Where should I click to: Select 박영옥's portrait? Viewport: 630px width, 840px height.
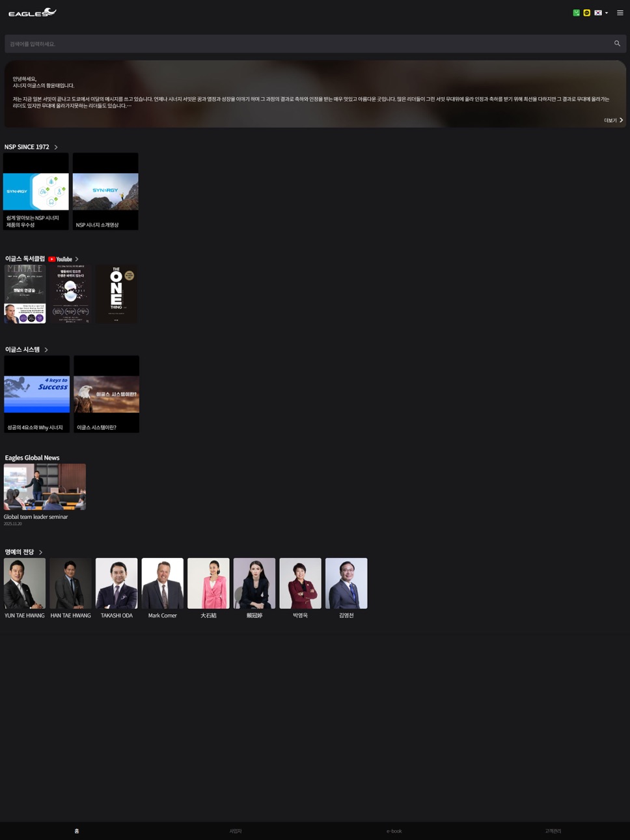point(300,583)
